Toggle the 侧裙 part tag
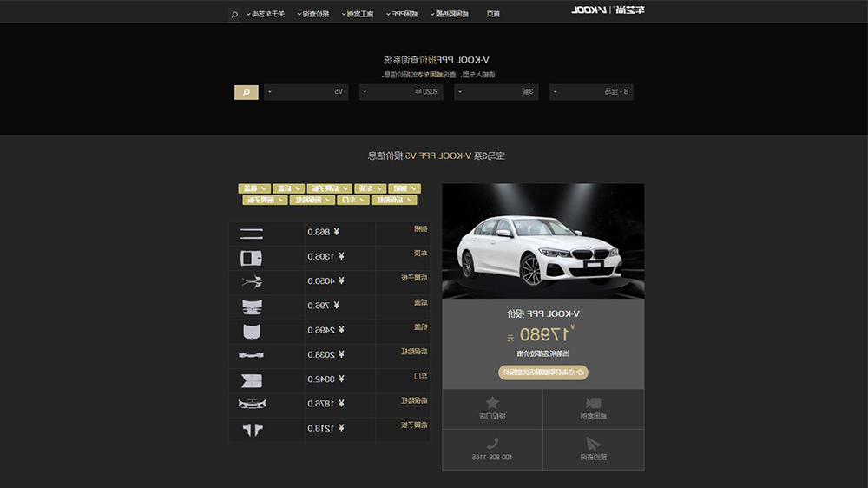This screenshot has width=868, height=488. pyautogui.click(x=404, y=188)
